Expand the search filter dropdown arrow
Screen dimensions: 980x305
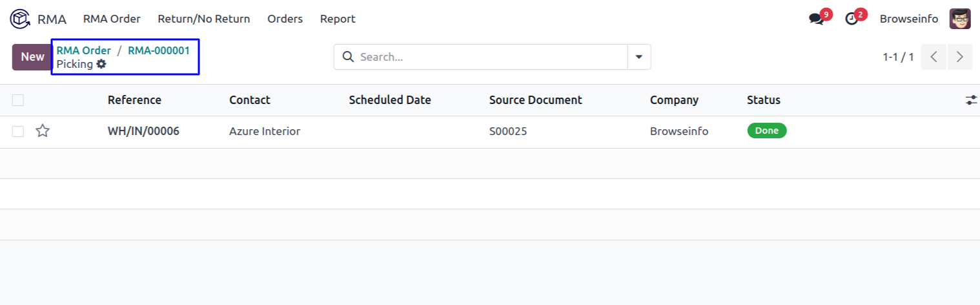coord(639,57)
